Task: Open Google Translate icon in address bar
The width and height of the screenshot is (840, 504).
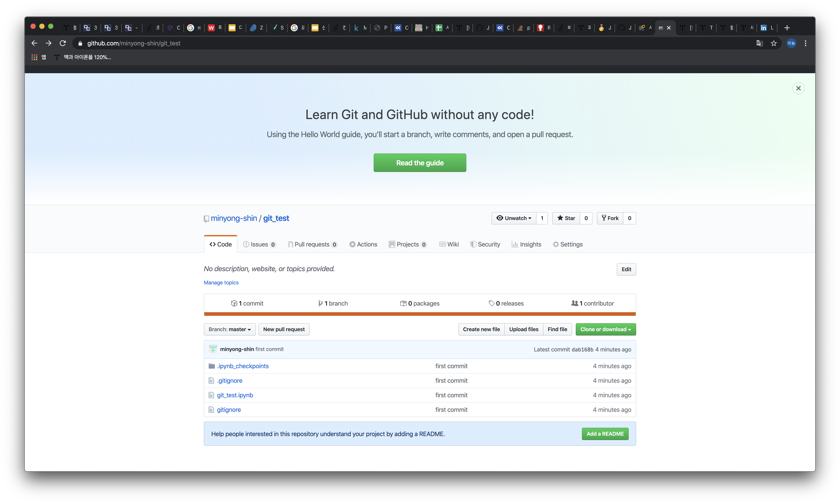Action: 759,43
